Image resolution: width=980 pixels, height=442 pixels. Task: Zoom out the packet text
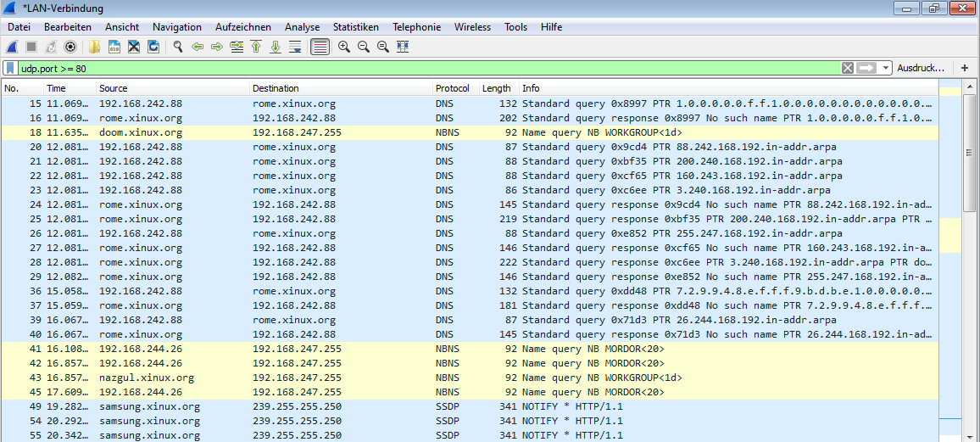(x=363, y=47)
